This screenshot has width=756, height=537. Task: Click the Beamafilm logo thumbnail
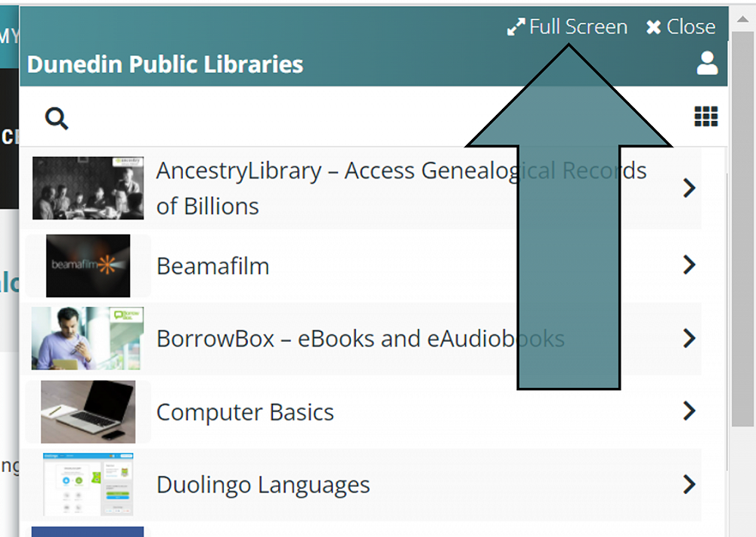(88, 265)
